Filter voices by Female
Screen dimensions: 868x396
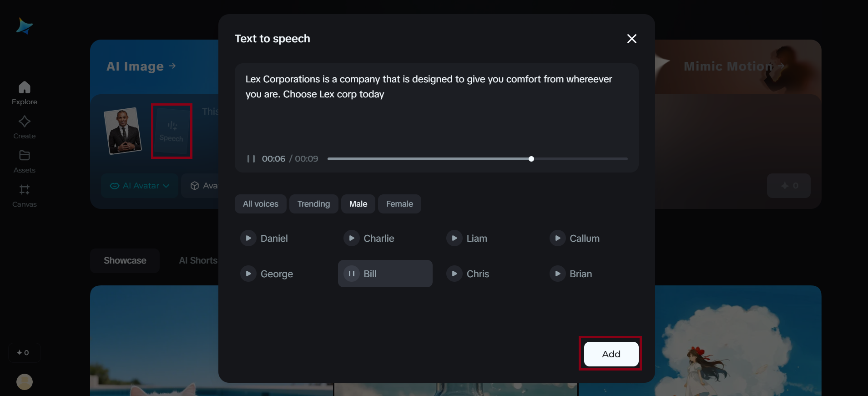[x=399, y=204]
